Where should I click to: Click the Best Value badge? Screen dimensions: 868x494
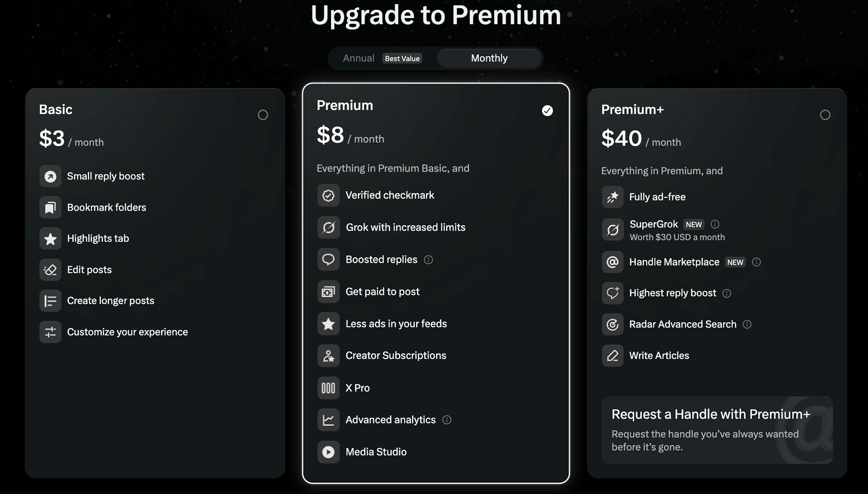(402, 58)
